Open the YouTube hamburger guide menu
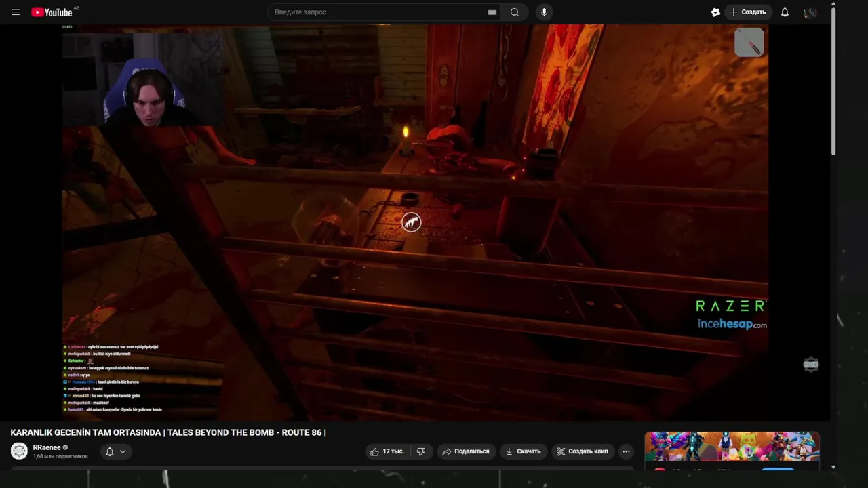The width and height of the screenshot is (868, 488). pos(16,12)
